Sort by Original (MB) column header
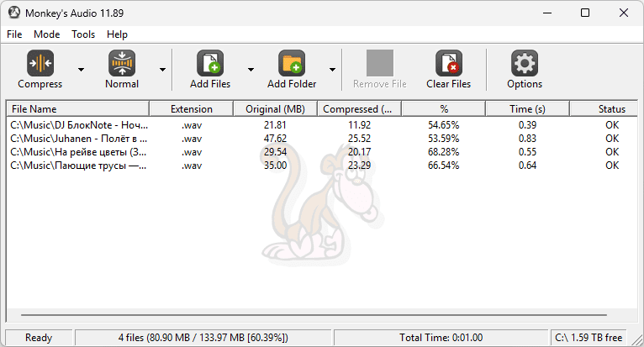This screenshot has height=347, width=644. tap(275, 109)
